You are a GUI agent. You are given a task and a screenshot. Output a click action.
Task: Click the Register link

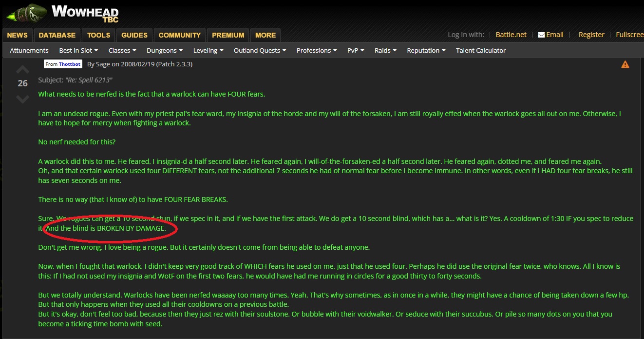(591, 35)
